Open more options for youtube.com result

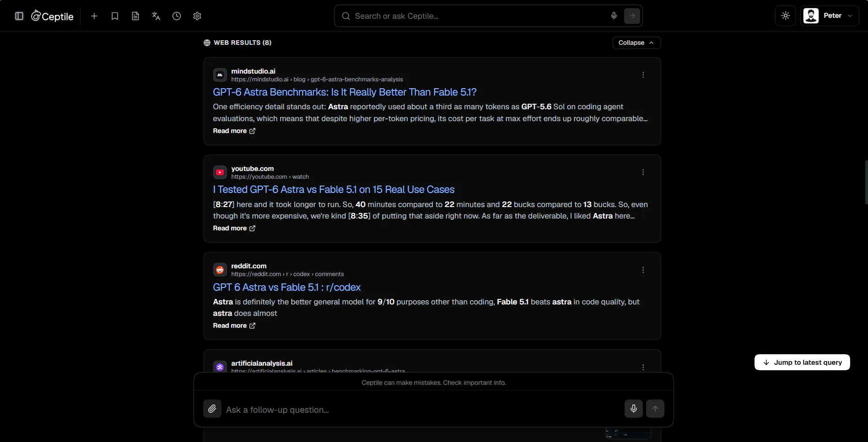point(643,172)
